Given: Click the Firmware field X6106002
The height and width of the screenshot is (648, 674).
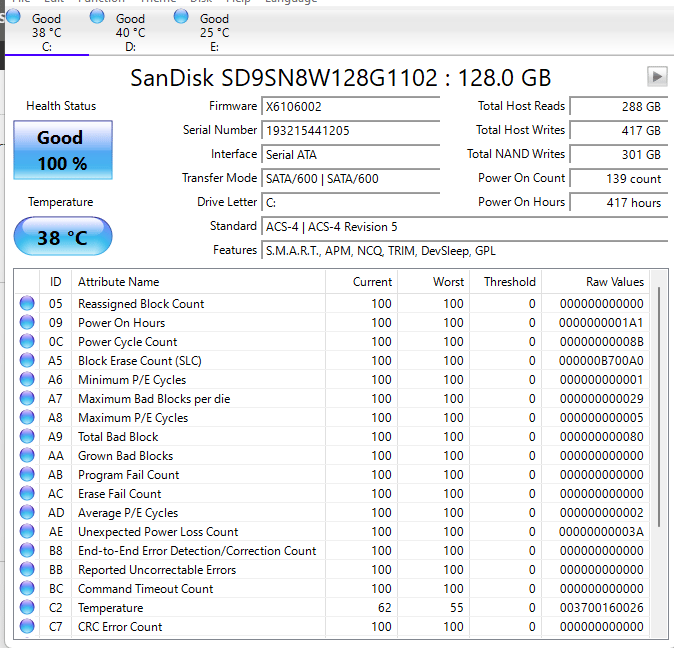Looking at the screenshot, I should point(350,107).
